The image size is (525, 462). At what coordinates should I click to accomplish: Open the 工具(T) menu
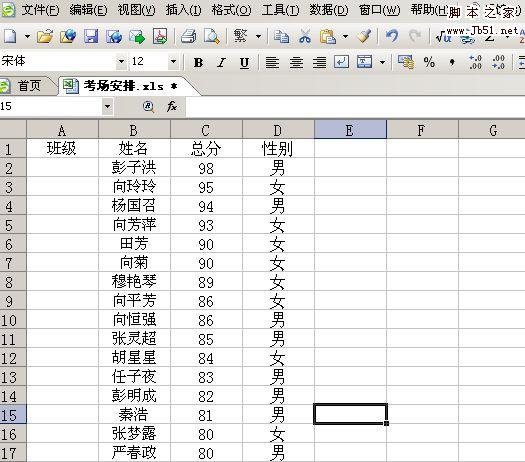click(280, 10)
